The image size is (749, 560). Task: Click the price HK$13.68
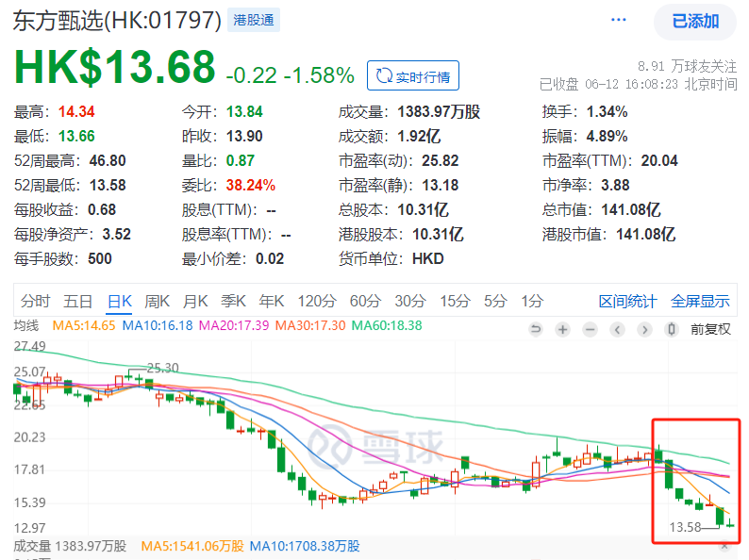click(115, 66)
